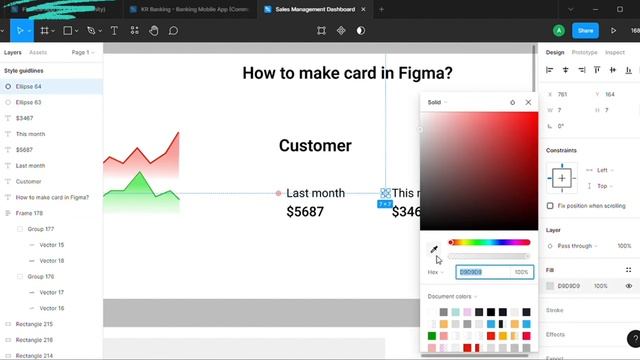640x360 pixels.
Task: Close the color picker popup
Action: click(x=528, y=102)
